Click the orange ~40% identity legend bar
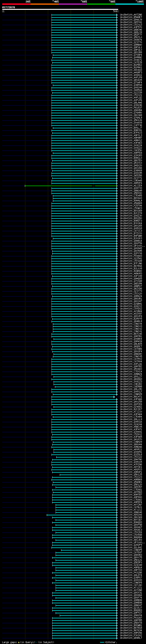Screen dimensions: 146x644 tap(45, 4)
